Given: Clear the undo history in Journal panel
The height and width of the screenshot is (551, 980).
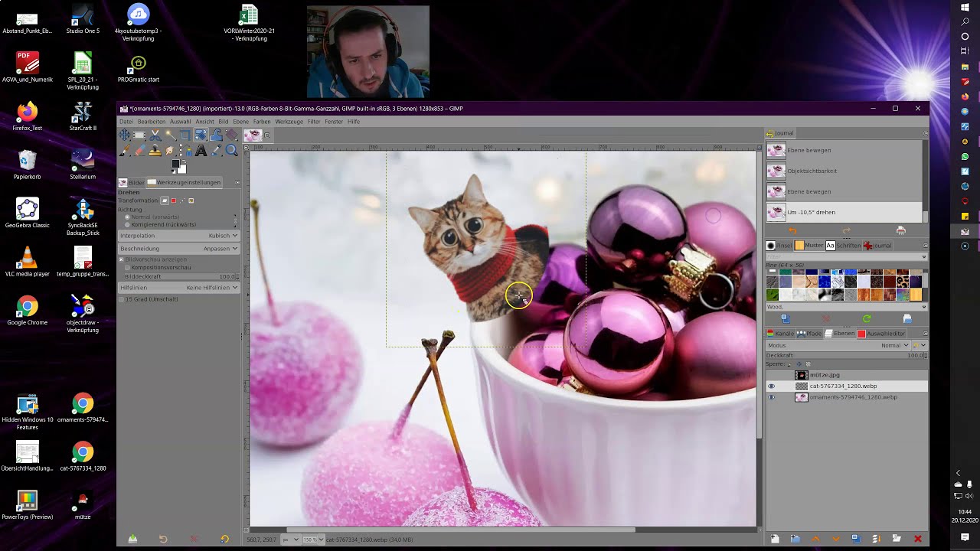Looking at the screenshot, I should [901, 230].
